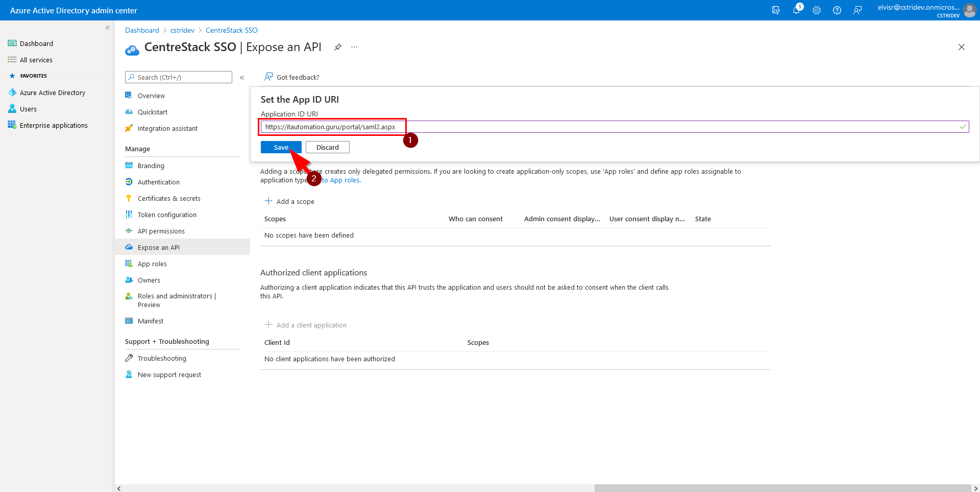980x492 pixels.
Task: Click the cstridev breadcrumb link
Action: pyautogui.click(x=182, y=30)
